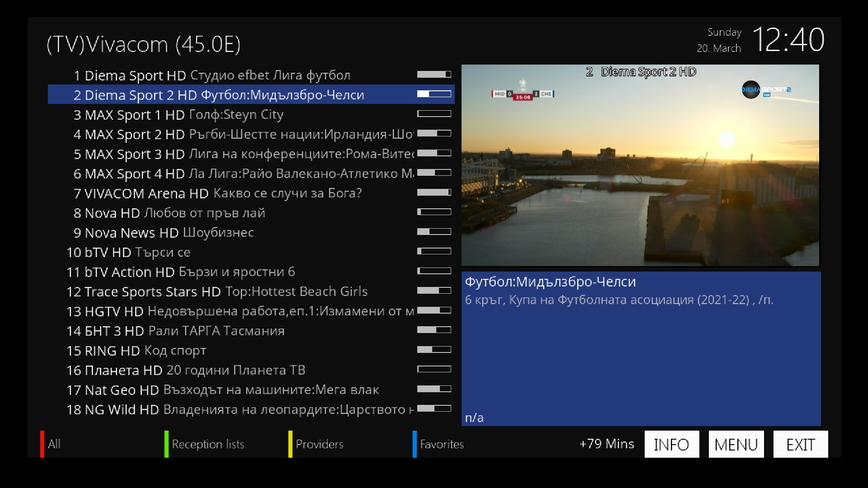Image resolution: width=868 pixels, height=488 pixels.
Task: Select channel 5 MAX Sport 3 HD
Action: coord(251,154)
